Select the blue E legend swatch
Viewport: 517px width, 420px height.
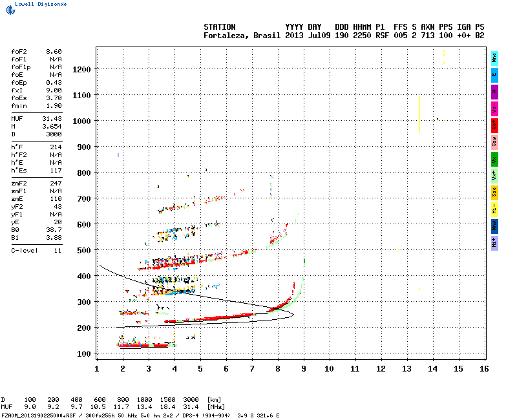tap(494, 75)
